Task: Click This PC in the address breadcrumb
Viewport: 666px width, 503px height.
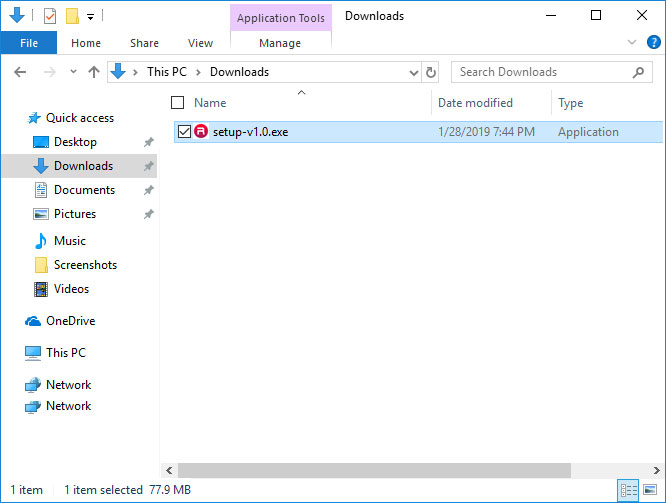Action: pyautogui.click(x=167, y=72)
